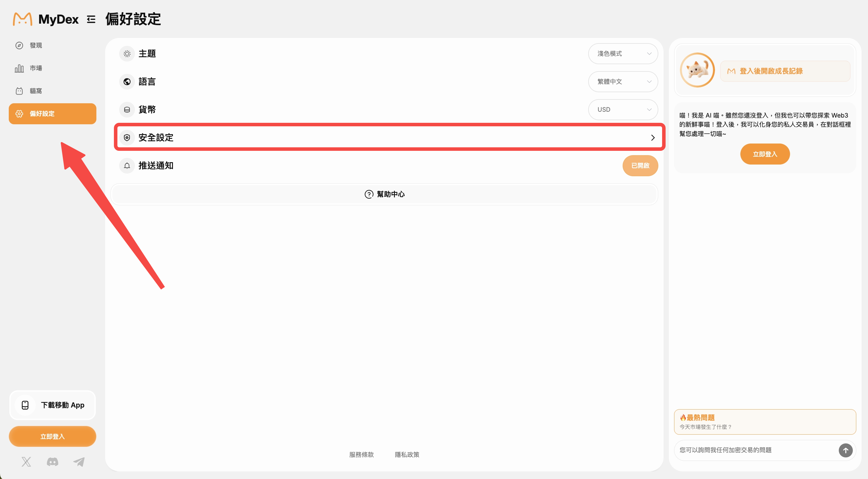The width and height of the screenshot is (868, 479).
Task: Collapse sidebar with menu toggle icon
Action: click(x=91, y=19)
